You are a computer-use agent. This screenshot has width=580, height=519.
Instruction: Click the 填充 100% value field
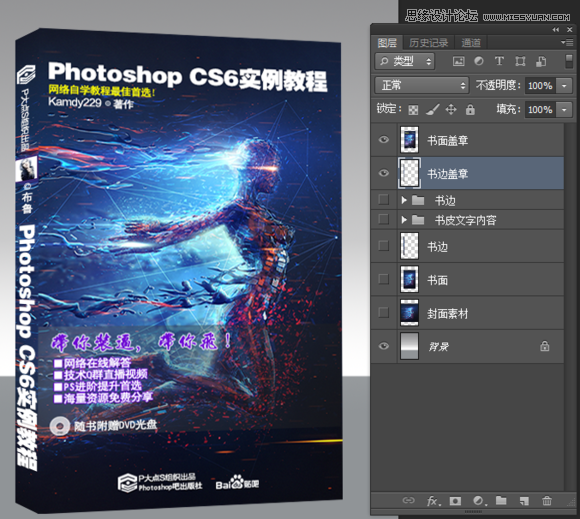[x=540, y=110]
